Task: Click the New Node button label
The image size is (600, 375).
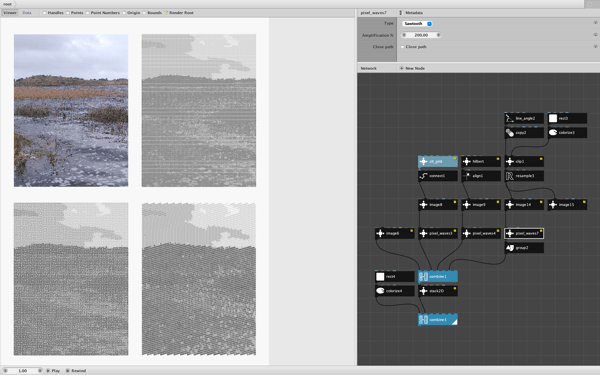Action: point(415,68)
